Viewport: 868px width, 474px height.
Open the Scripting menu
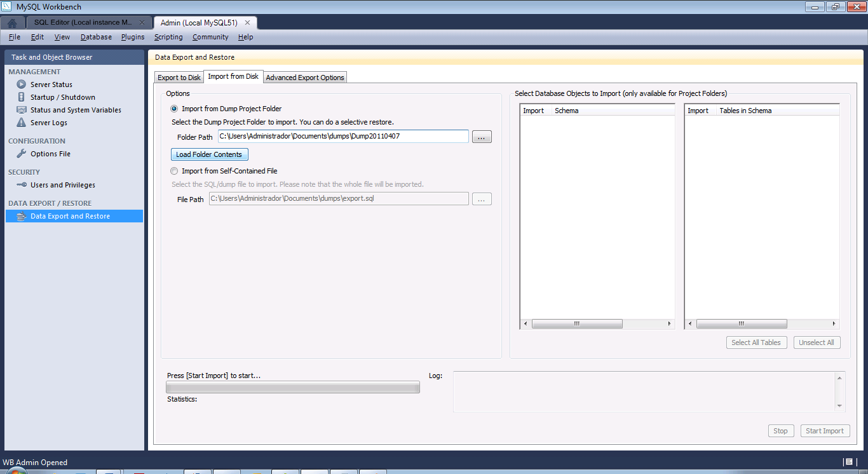(168, 37)
